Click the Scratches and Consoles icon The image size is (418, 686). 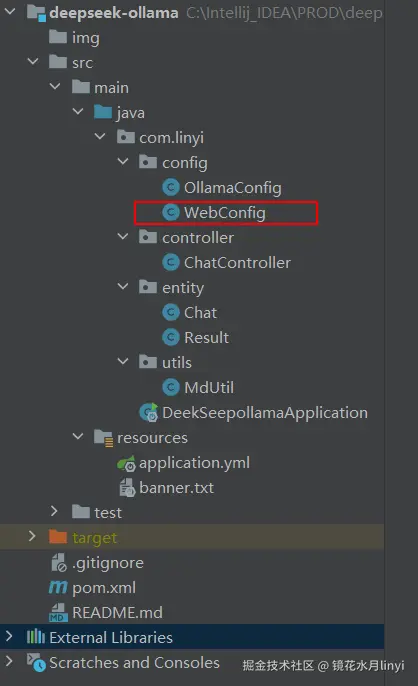point(36,662)
